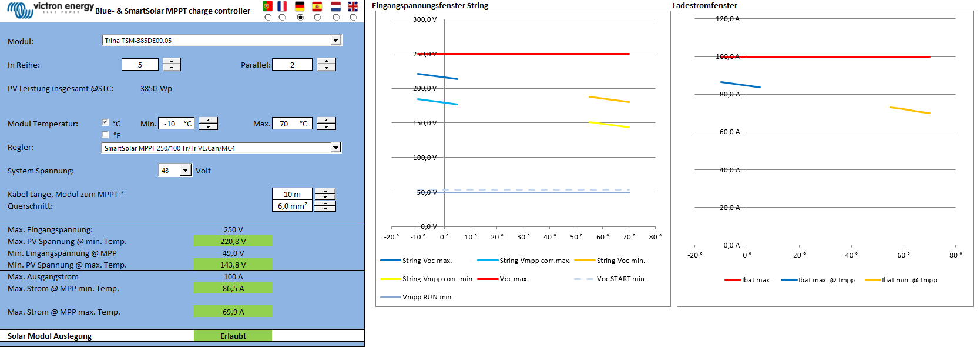Viewport: 980px width, 347px height.
Task: Click the 49,0 V min input voltage cell
Action: click(x=233, y=253)
